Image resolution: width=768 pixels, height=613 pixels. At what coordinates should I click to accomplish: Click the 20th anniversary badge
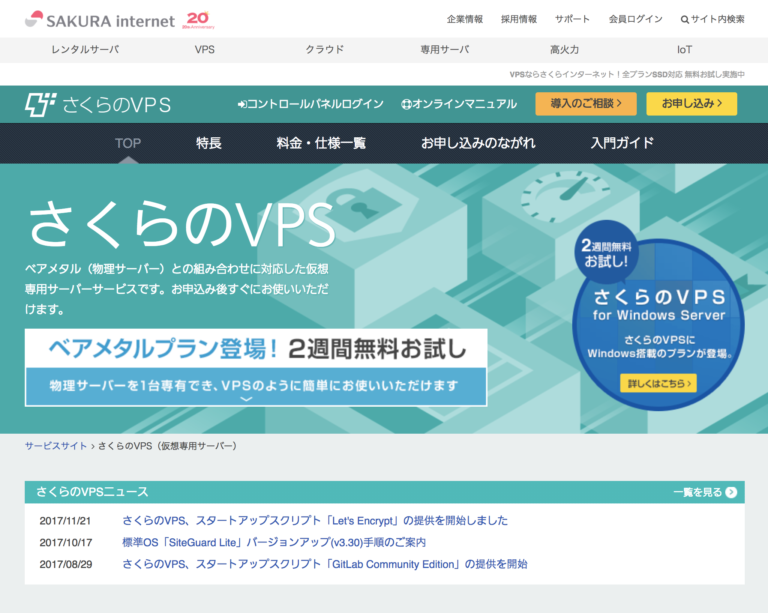[200, 20]
